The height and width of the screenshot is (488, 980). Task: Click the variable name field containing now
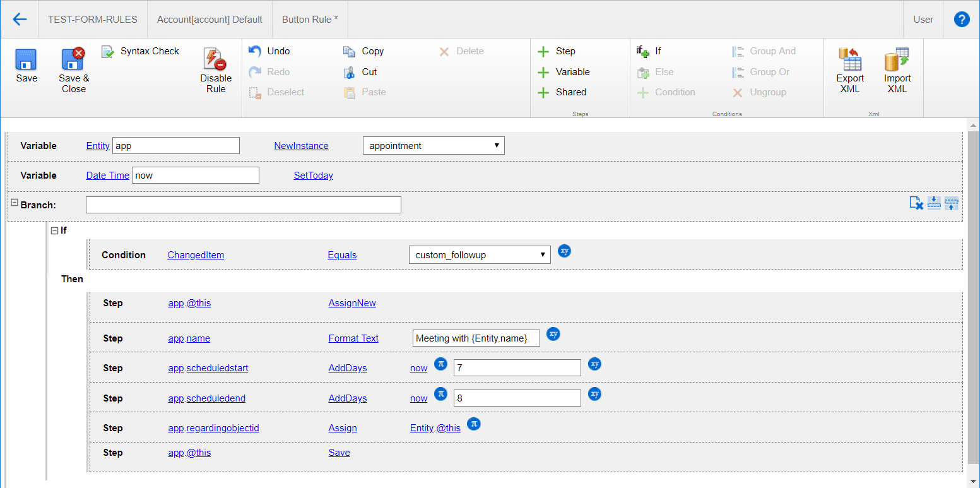point(196,176)
